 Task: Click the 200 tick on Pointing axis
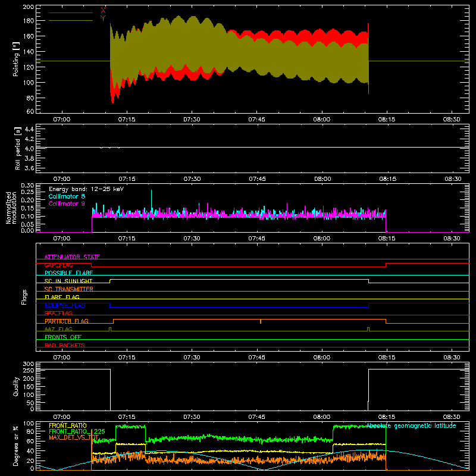click(29, 7)
